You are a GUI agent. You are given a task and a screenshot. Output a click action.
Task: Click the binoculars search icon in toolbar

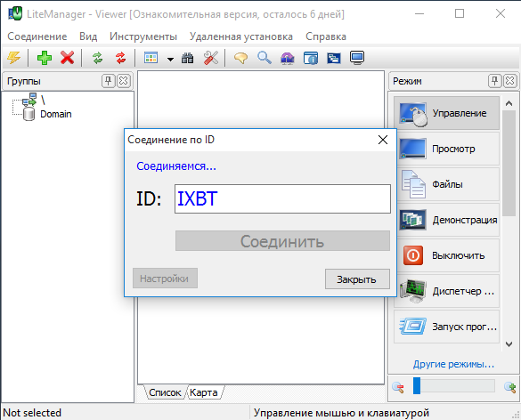pyautogui.click(x=187, y=58)
